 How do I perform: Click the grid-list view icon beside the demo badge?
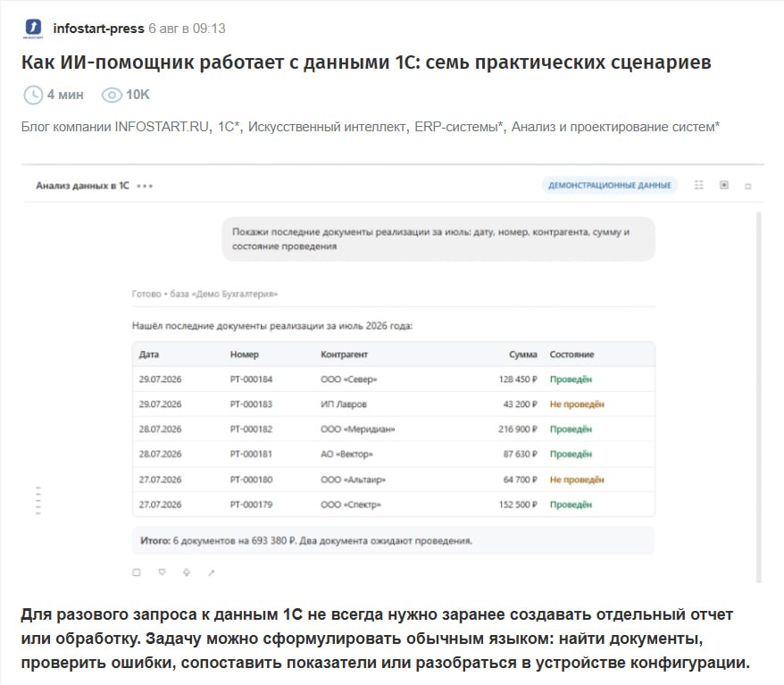pyautogui.click(x=699, y=185)
